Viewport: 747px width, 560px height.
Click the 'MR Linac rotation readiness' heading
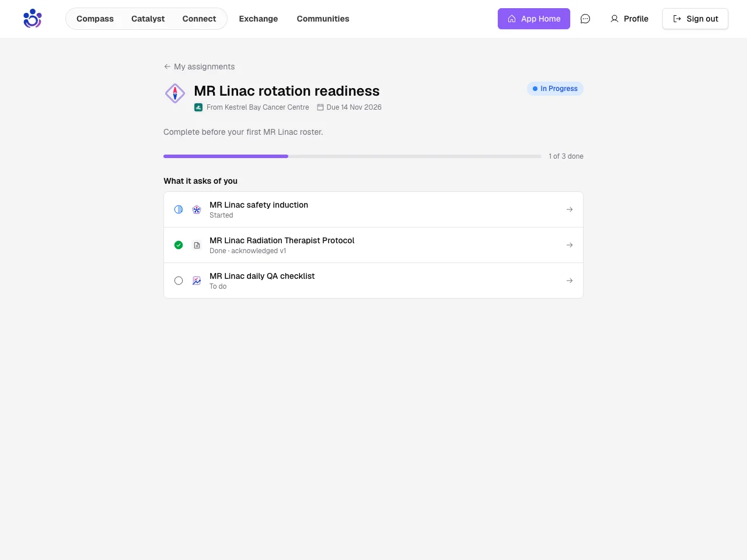287,91
